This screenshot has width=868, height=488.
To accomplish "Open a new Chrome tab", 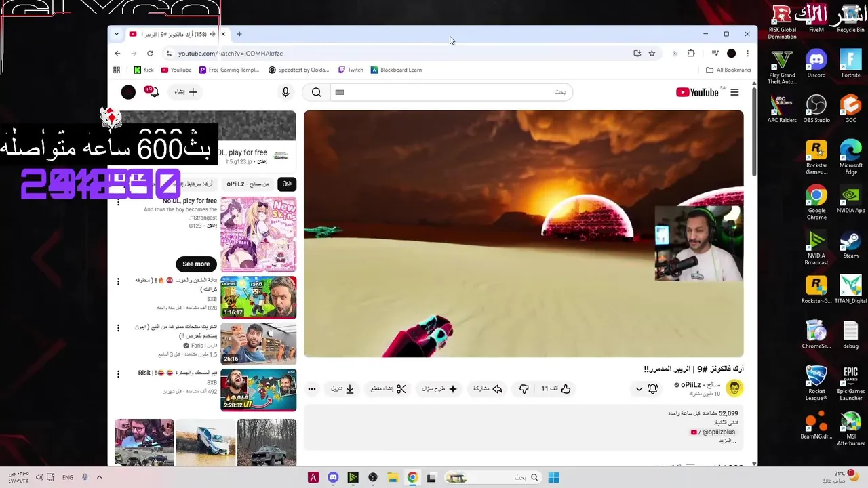I will [239, 34].
